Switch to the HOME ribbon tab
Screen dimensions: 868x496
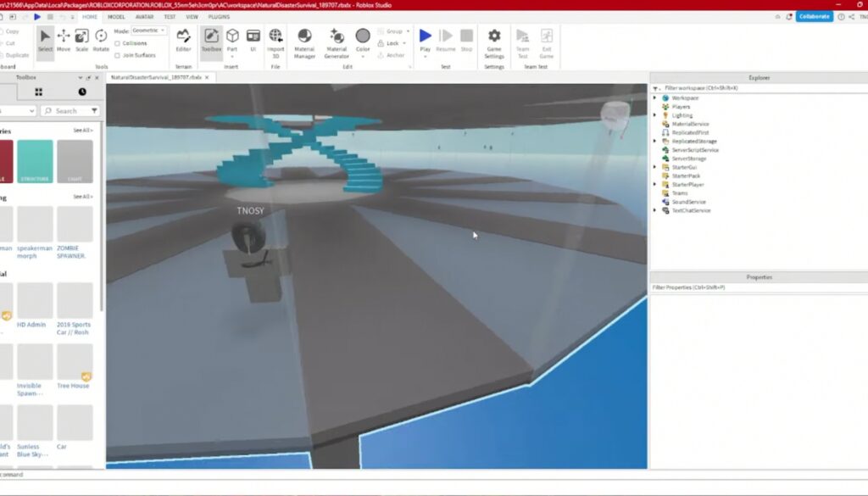coord(90,17)
